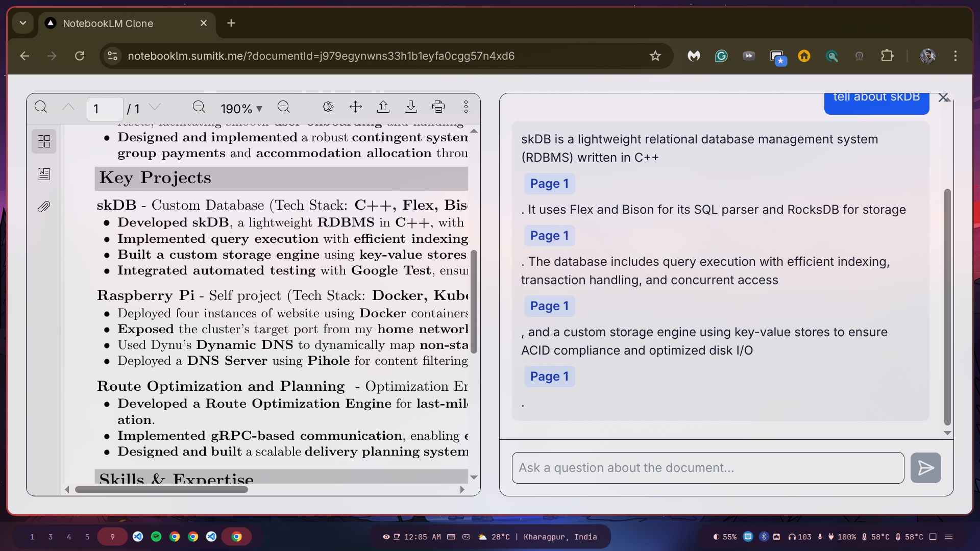
Task: Click the question input field
Action: [x=707, y=468]
